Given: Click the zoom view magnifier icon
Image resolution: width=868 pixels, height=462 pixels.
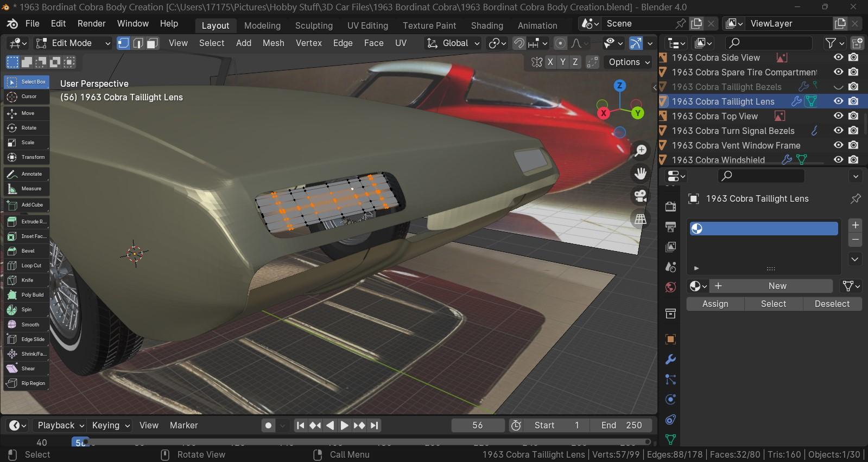Looking at the screenshot, I should [x=641, y=150].
